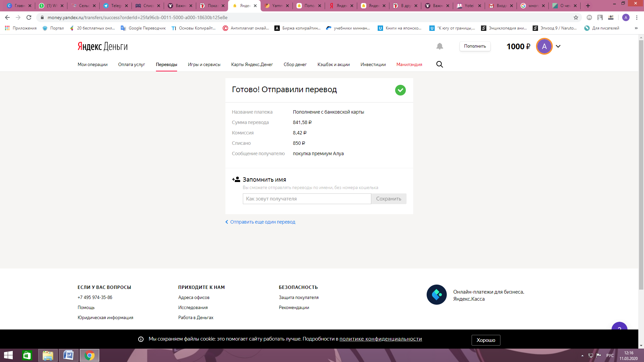Screen dimensions: 644x362
Task: Click the purple user avatar icon
Action: click(x=544, y=46)
